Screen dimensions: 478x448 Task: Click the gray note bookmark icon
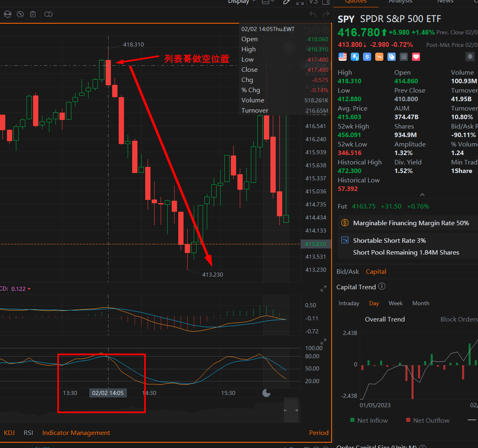[404, 57]
